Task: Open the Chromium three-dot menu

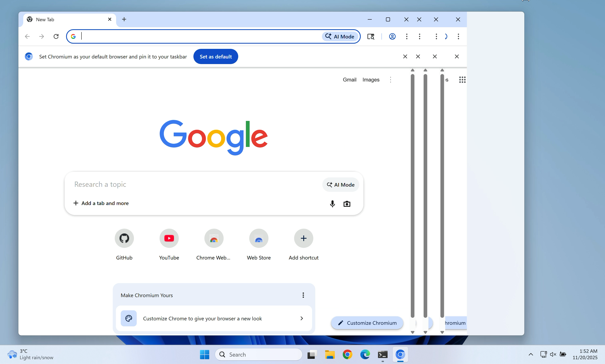Action: pyautogui.click(x=458, y=36)
